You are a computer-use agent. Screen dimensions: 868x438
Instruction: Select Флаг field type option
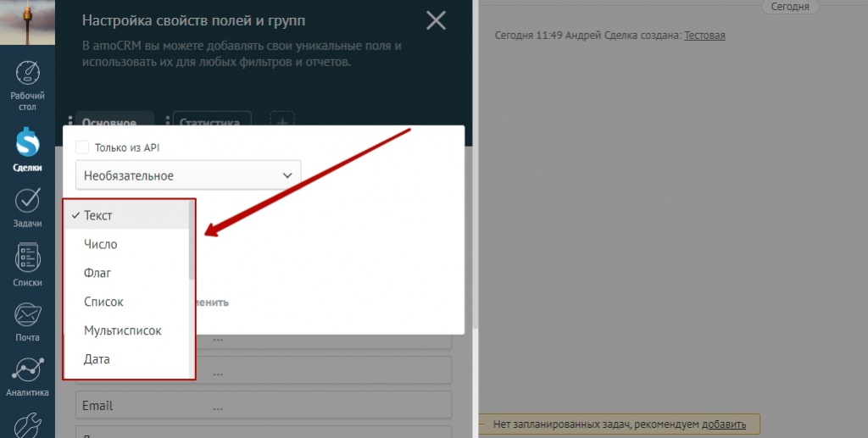[127, 273]
